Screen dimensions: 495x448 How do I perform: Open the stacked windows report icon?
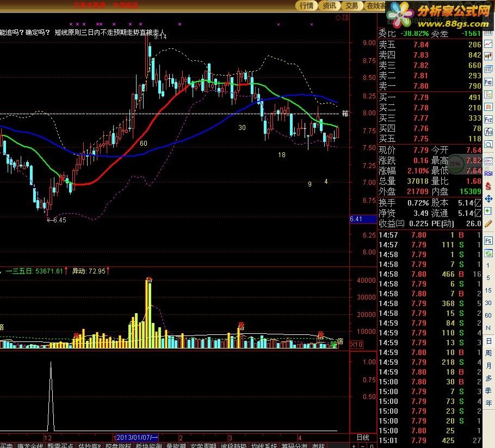pyautogui.click(x=488, y=69)
